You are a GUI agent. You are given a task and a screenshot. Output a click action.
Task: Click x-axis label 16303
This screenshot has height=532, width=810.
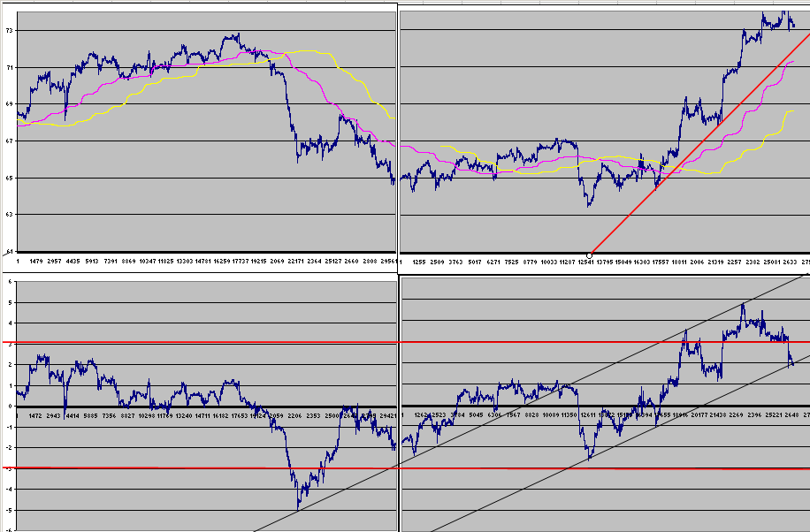[x=642, y=262]
